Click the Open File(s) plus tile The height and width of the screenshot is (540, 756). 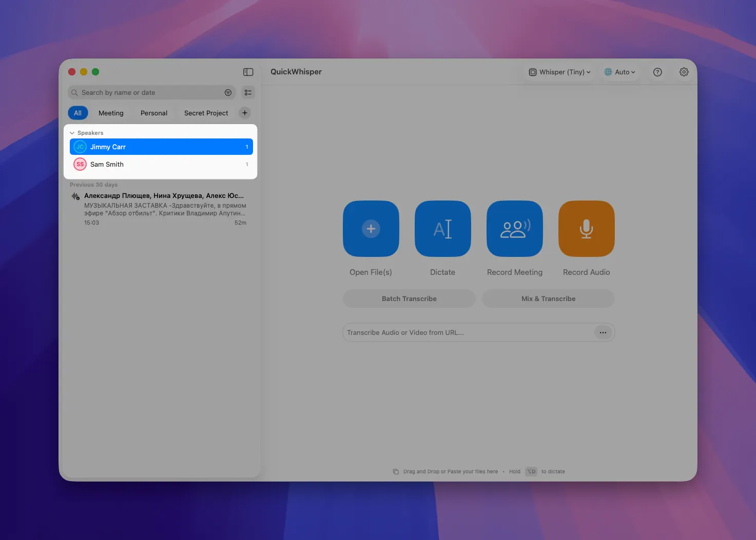coord(371,229)
